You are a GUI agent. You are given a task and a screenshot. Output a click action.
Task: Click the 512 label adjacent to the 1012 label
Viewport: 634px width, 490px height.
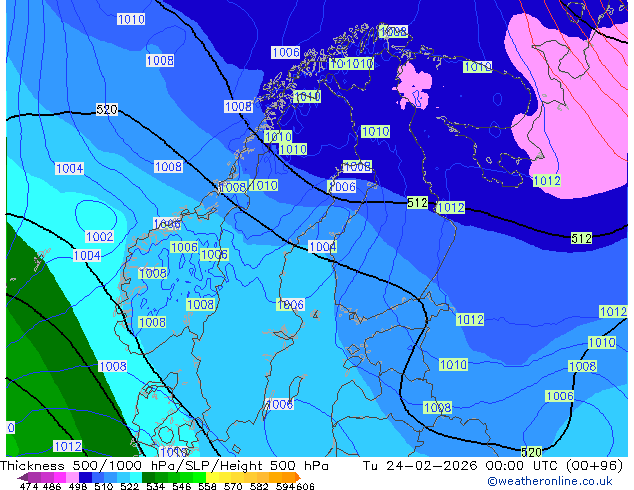pyautogui.click(x=417, y=203)
